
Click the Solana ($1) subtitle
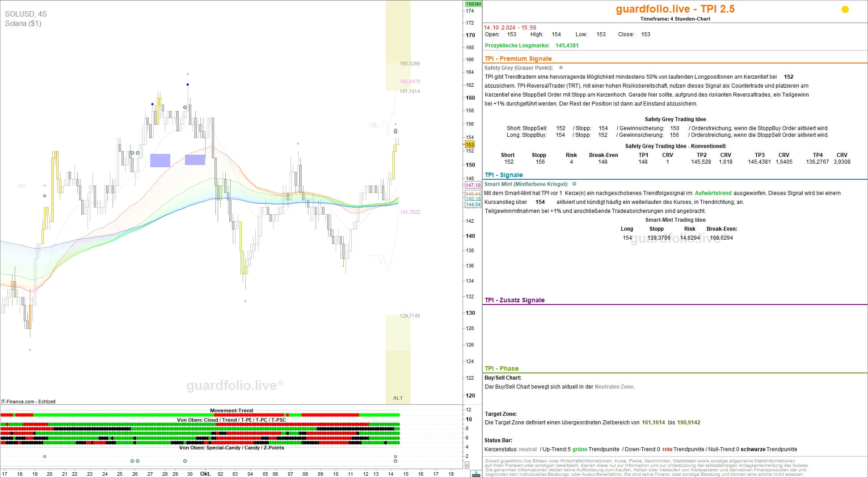23,23
